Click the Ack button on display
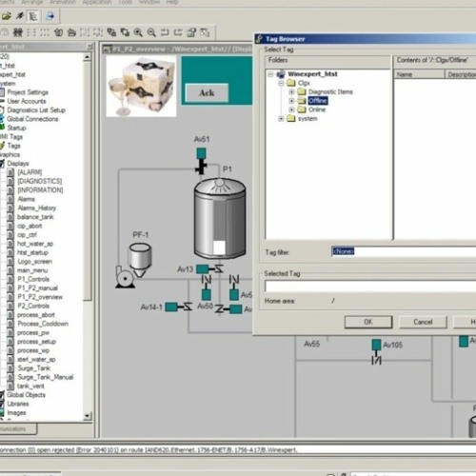The image size is (476, 476). (x=207, y=93)
